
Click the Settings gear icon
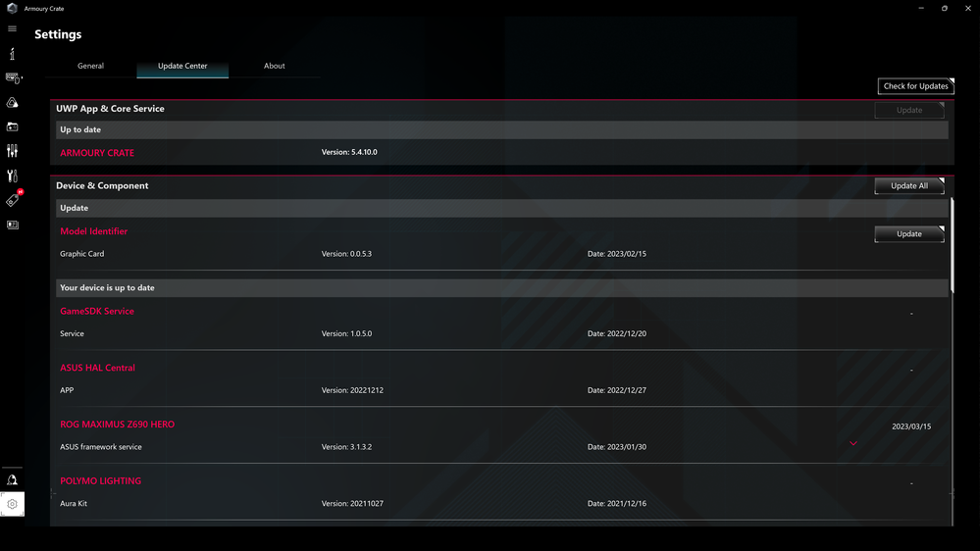point(12,504)
